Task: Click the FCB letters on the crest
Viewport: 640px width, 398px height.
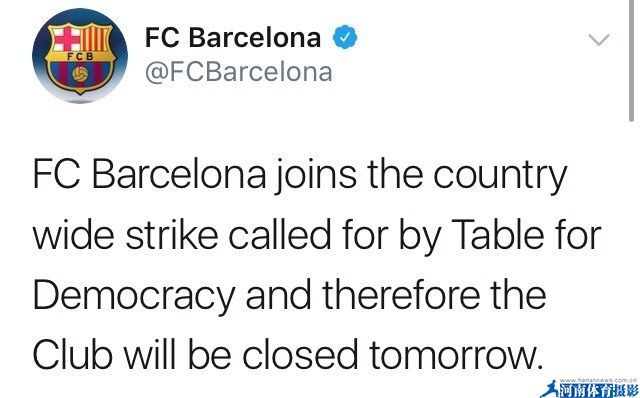Action: tap(80, 57)
